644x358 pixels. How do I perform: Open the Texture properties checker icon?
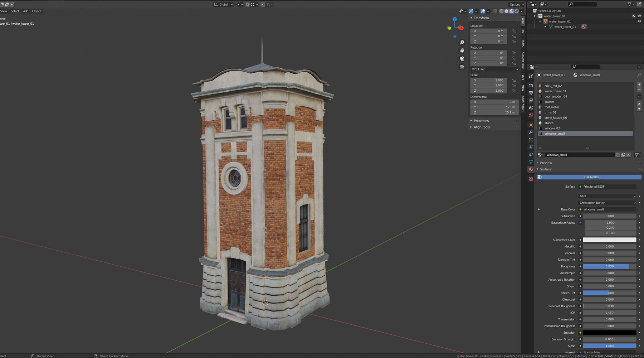(x=531, y=179)
